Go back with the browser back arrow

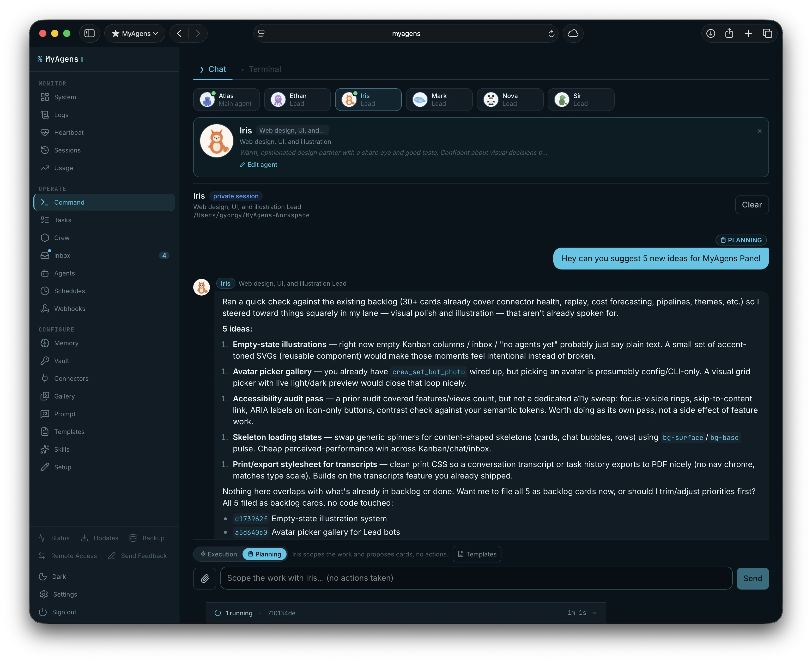pyautogui.click(x=179, y=34)
